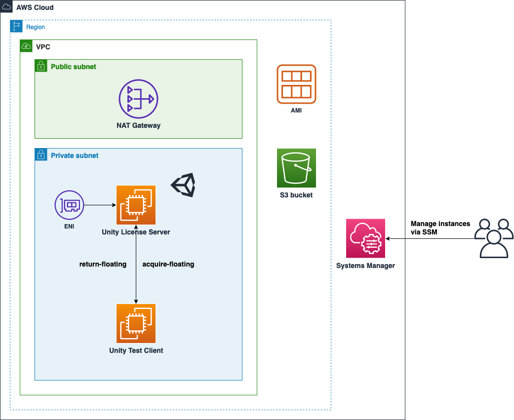This screenshot has height=420, width=514.
Task: Click the Private subnet lock icon
Action: [x=41, y=154]
